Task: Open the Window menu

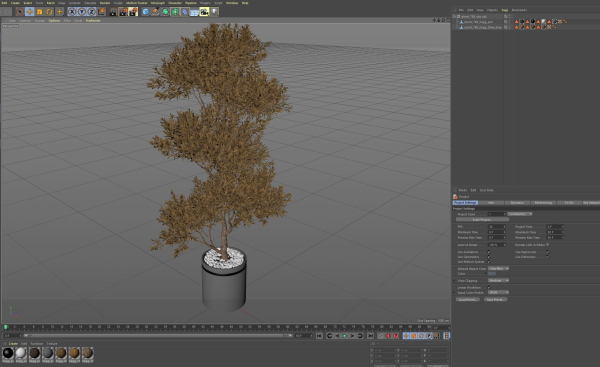Action: (232, 3)
